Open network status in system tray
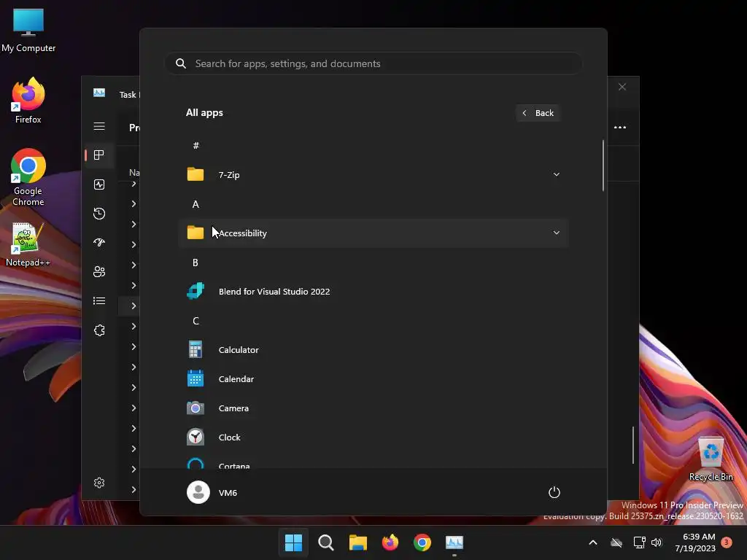This screenshot has height=560, width=747. [639, 542]
